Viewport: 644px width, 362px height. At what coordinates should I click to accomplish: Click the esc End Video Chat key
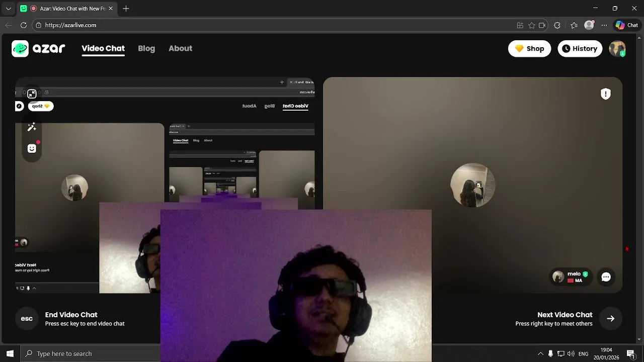(27, 318)
